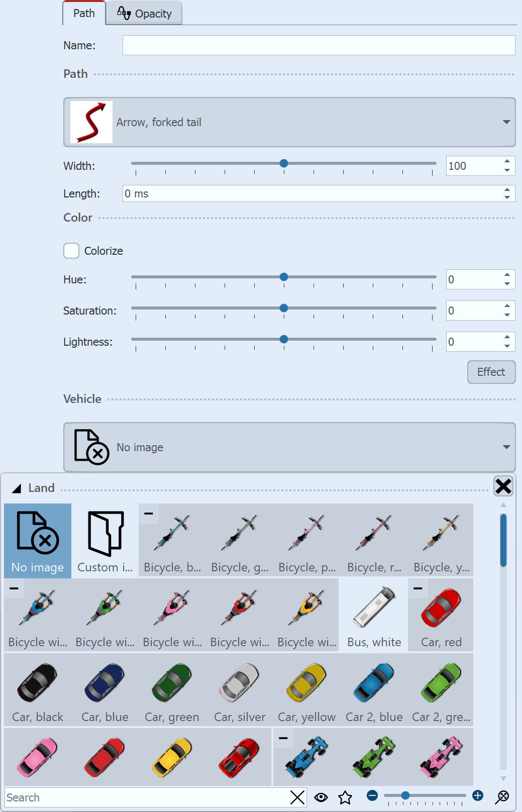The width and height of the screenshot is (522, 812).
Task: Switch to the Opacity tab
Action: [144, 14]
